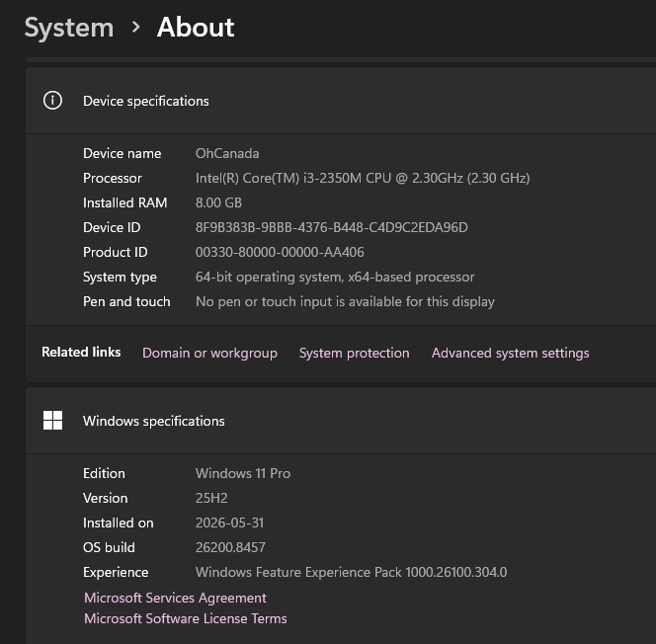Select installed RAM value 8.00 GB

point(218,202)
